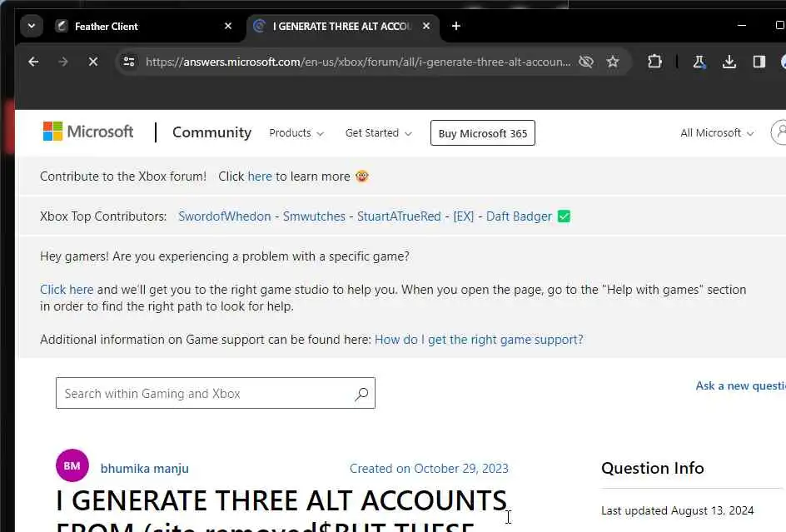Screen dimensions: 786x532
Task: Click the Question Info heading
Action: click(x=652, y=468)
